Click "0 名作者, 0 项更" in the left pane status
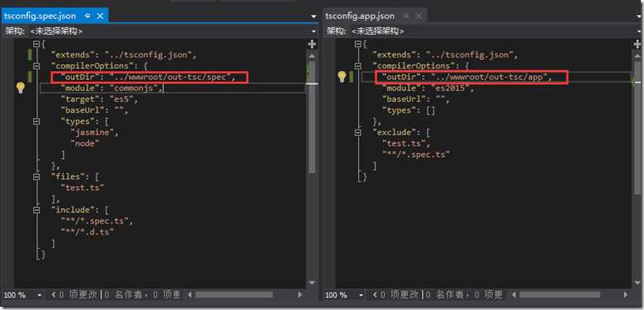This screenshot has height=310, width=644. [142, 295]
